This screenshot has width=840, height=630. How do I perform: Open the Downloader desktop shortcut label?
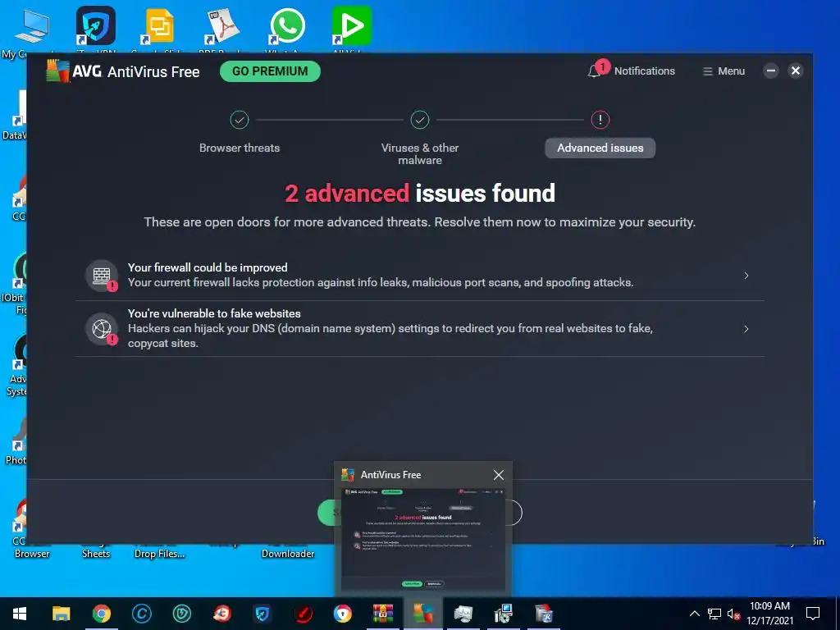(288, 554)
